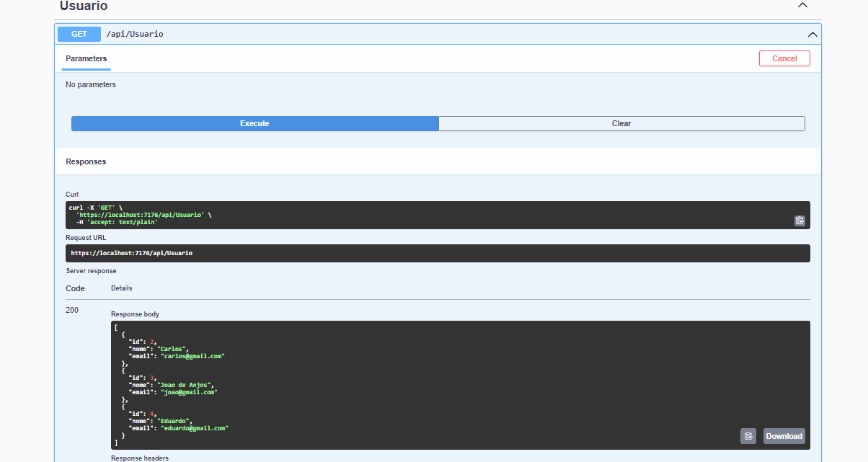The image size is (868, 462).
Task: Click the Request URL label
Action: coord(85,237)
